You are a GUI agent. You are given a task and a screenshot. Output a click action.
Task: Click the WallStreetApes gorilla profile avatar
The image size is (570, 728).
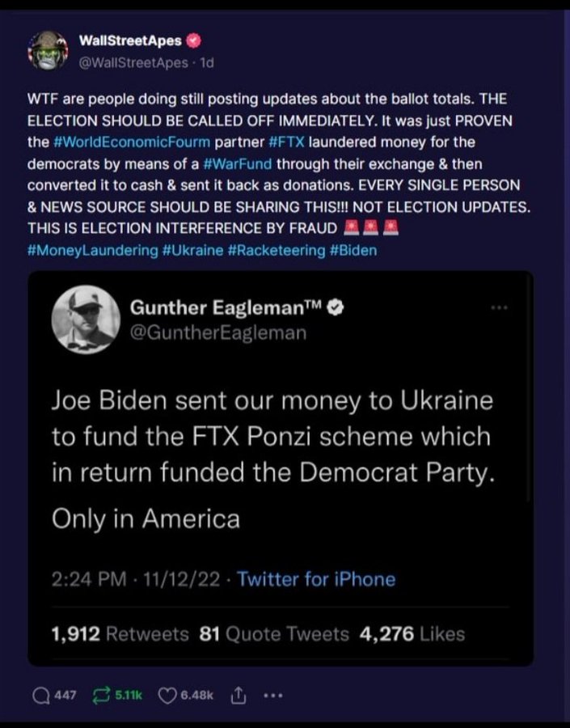[48, 51]
